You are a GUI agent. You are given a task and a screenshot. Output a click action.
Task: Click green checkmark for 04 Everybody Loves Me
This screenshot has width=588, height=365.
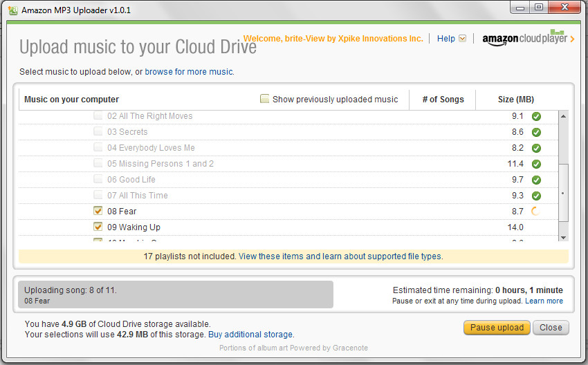point(536,148)
